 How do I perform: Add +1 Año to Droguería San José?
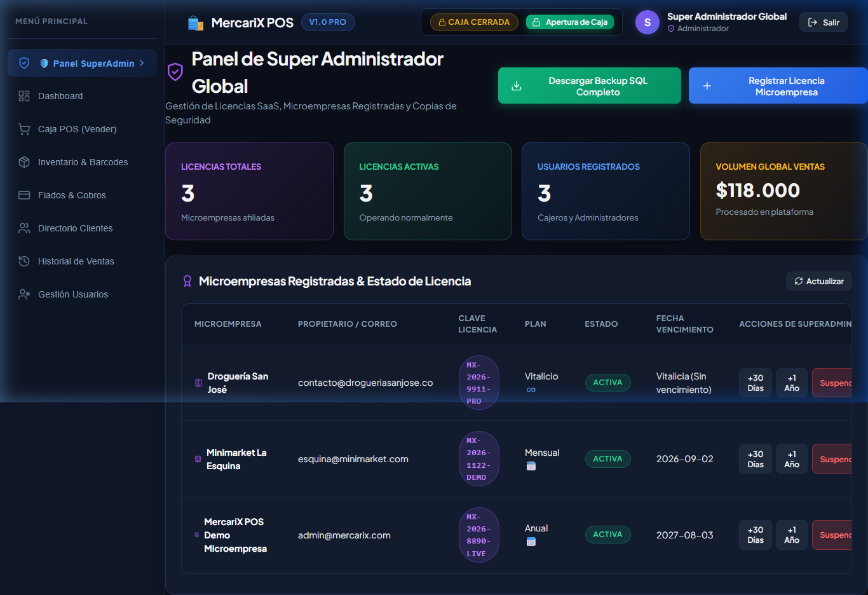(x=792, y=383)
